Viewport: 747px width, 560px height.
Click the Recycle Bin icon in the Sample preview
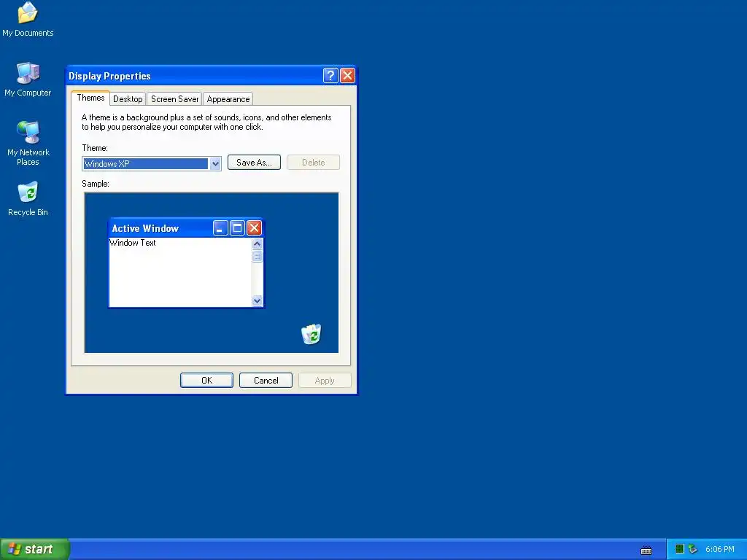[311, 334]
